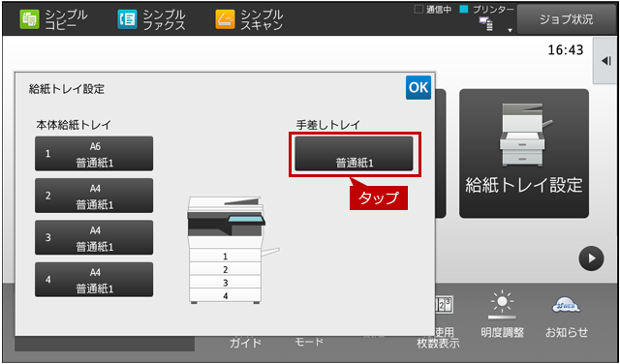Open the Job Status (ジョブ状況) screen

[566, 19]
